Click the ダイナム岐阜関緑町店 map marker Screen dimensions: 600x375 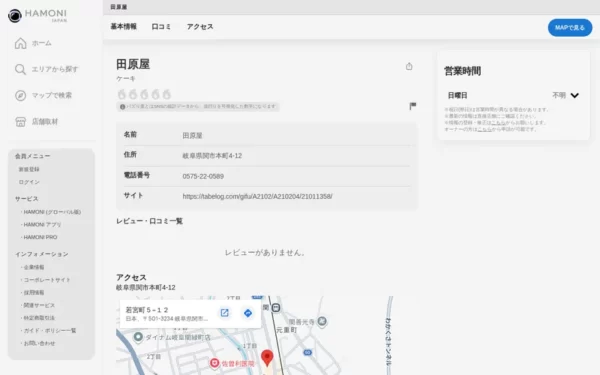[x=138, y=337]
